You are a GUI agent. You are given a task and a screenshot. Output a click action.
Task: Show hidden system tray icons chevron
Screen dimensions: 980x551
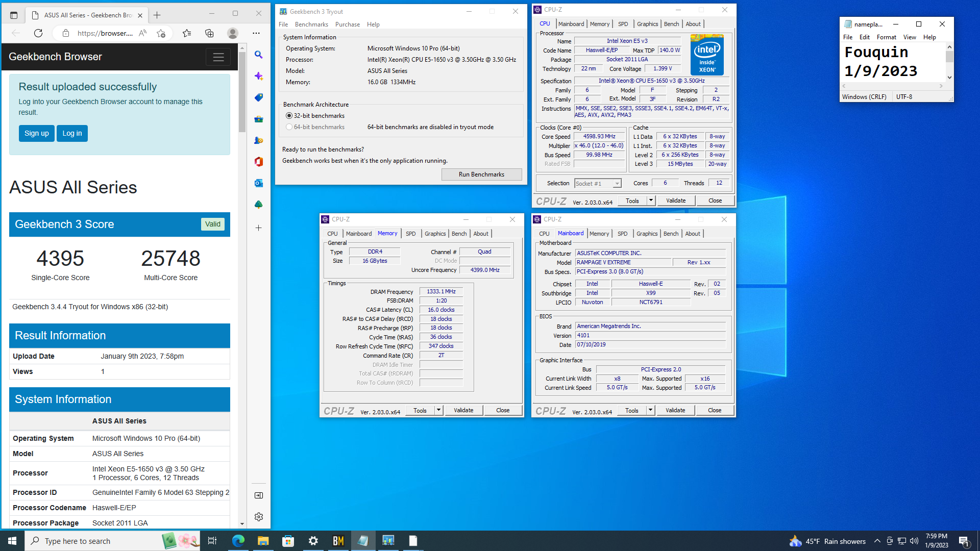pyautogui.click(x=877, y=541)
